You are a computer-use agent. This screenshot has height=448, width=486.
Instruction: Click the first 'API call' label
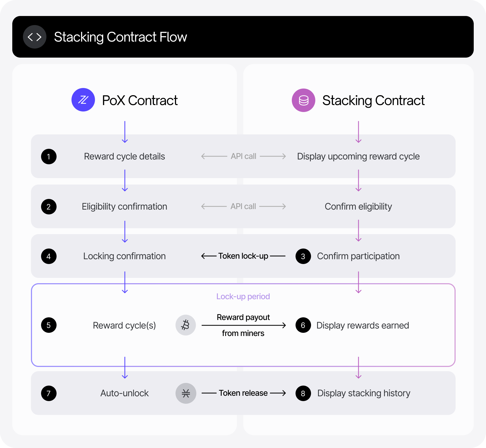243,156
